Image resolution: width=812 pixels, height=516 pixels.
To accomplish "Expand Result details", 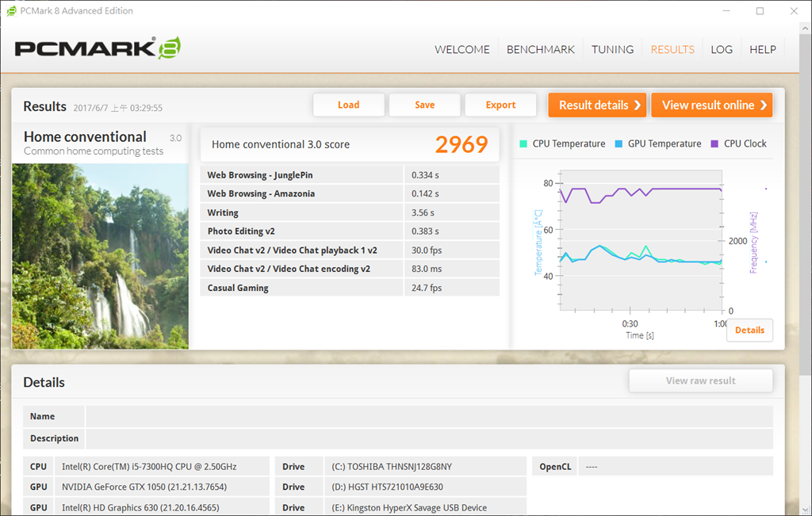I will coord(597,105).
